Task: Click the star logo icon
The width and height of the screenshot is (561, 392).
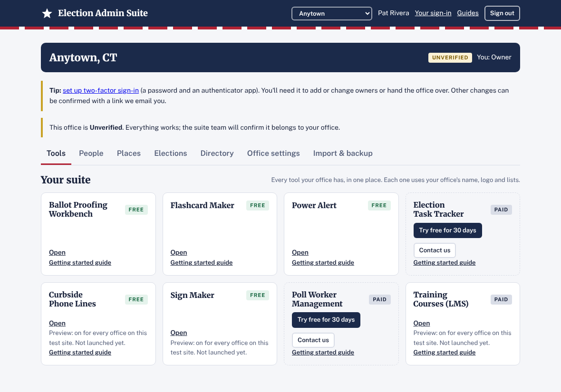Action: 47,14
